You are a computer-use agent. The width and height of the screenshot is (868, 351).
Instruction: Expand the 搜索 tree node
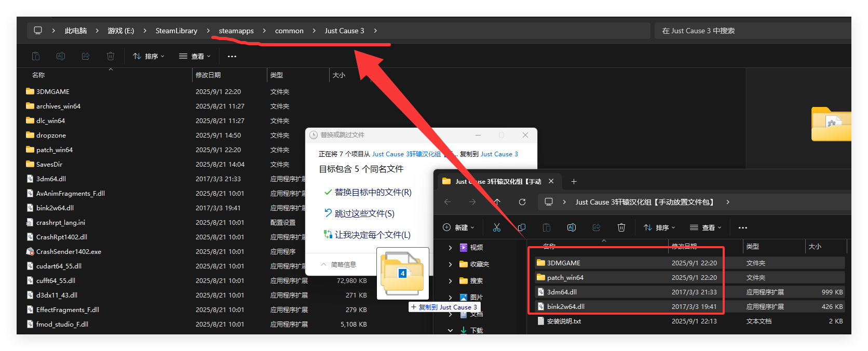click(x=450, y=281)
